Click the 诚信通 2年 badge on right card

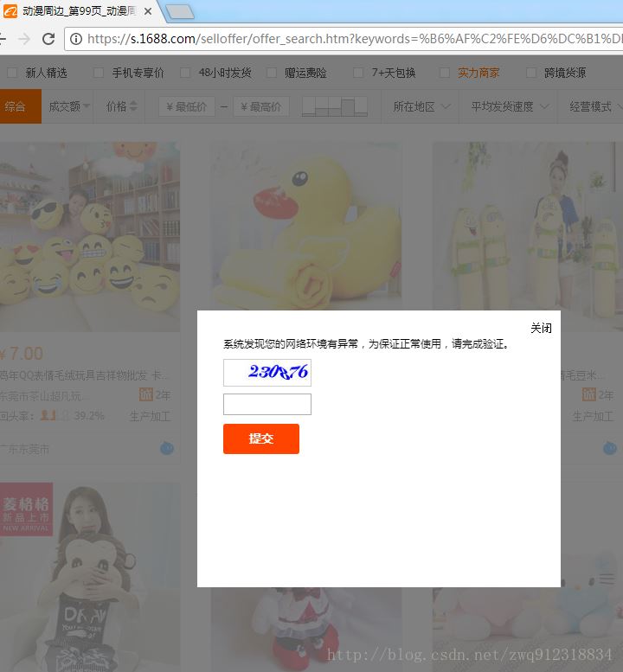point(598,394)
